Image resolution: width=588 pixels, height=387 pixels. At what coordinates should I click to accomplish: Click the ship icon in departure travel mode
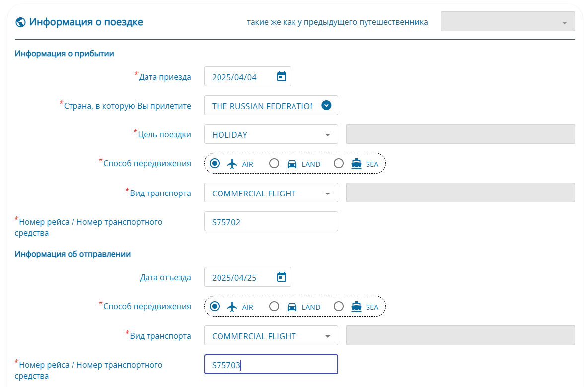(356, 307)
